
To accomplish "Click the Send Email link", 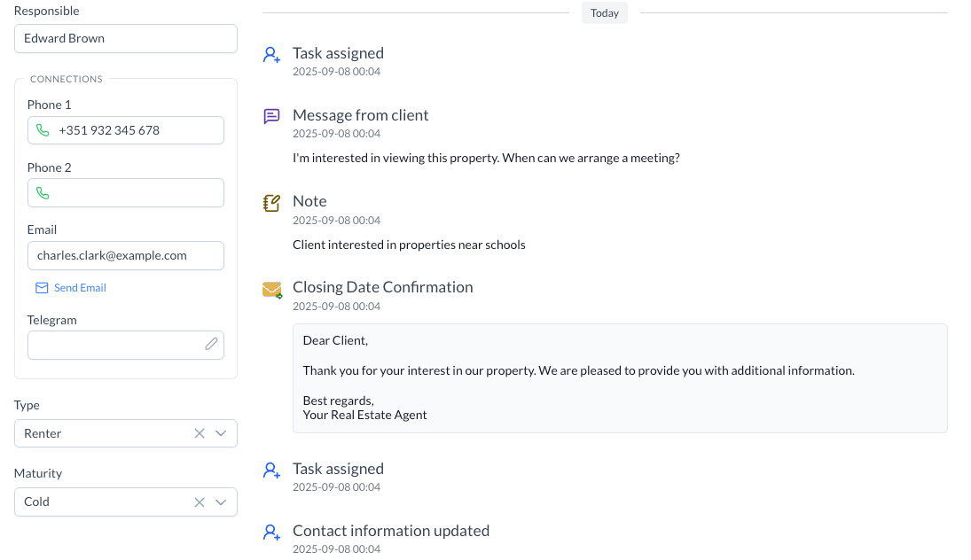I will [80, 287].
